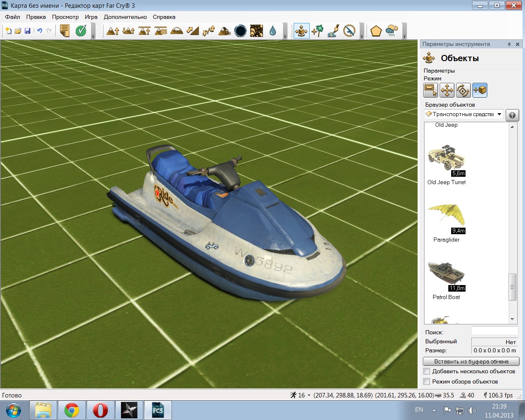The image size is (525, 420).
Task: Click object list scroll up arrow
Action: (512, 127)
